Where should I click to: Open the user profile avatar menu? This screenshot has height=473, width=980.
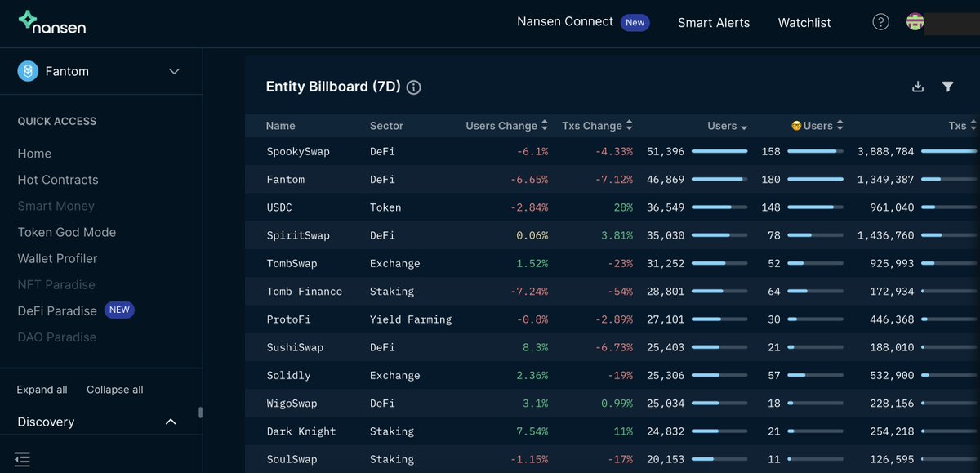point(915,22)
